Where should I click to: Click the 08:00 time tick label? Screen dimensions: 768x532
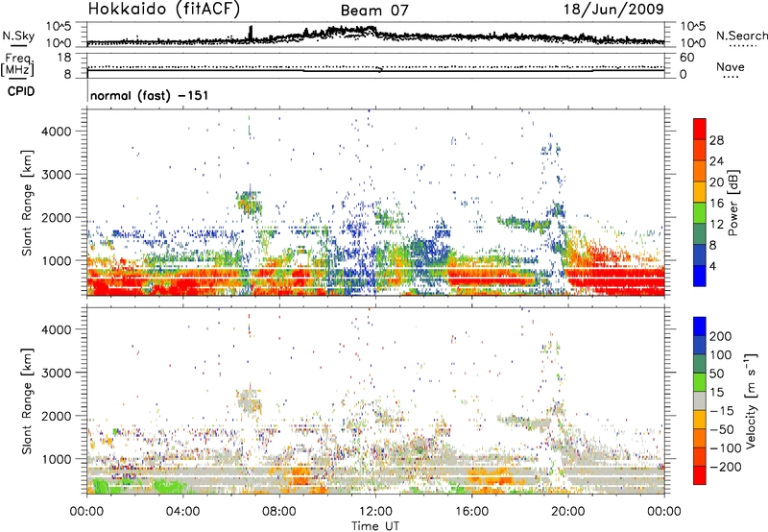[x=279, y=512]
